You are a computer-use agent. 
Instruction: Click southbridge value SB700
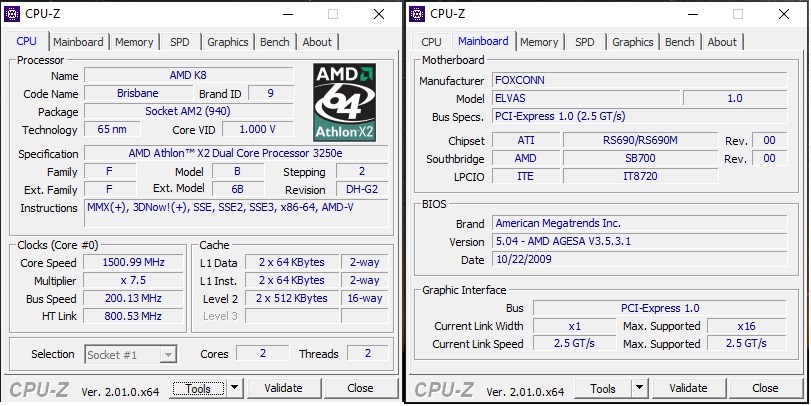click(640, 158)
